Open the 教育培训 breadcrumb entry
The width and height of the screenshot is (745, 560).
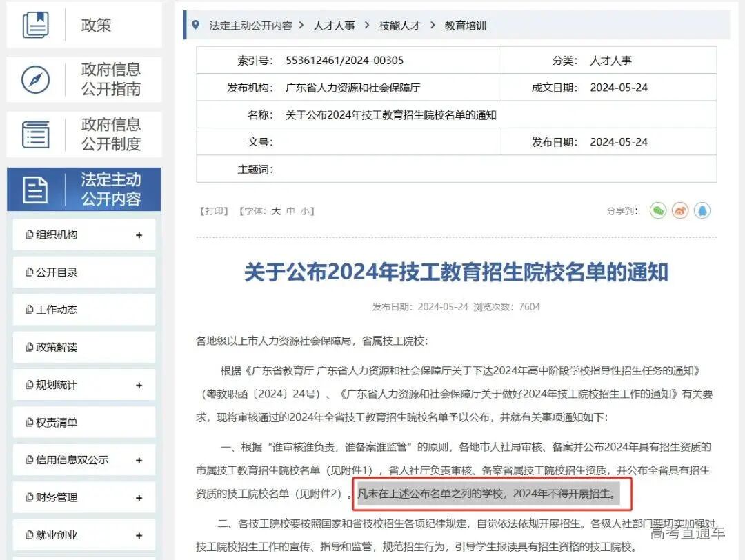(464, 26)
